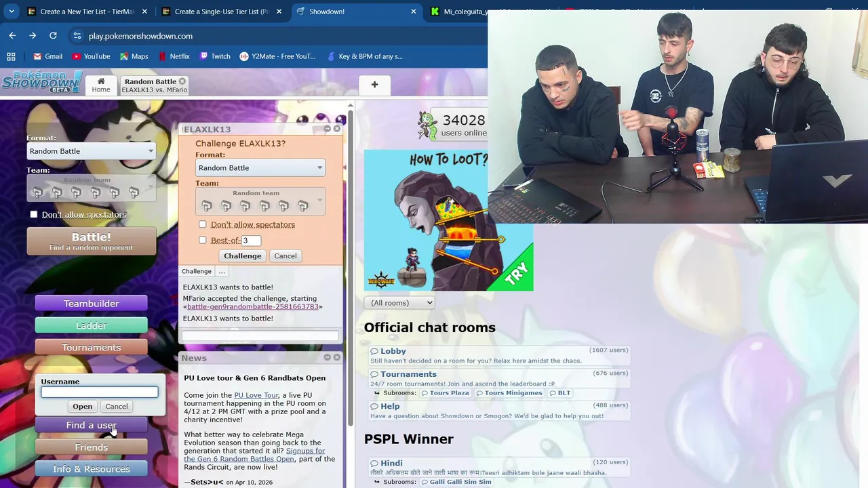Open the Ladder

coord(92,325)
